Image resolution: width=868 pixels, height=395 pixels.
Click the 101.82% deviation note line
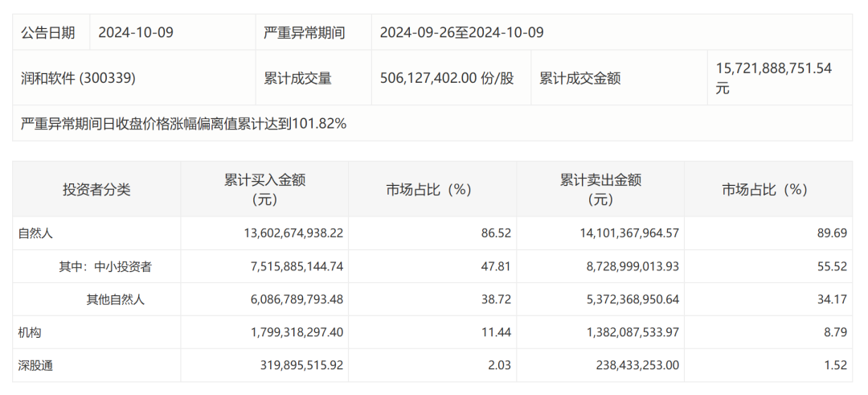click(x=184, y=124)
